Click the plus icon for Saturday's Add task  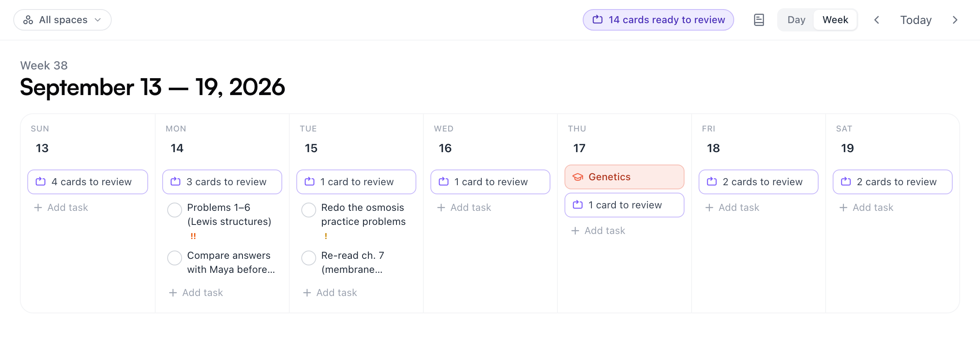[x=843, y=208]
